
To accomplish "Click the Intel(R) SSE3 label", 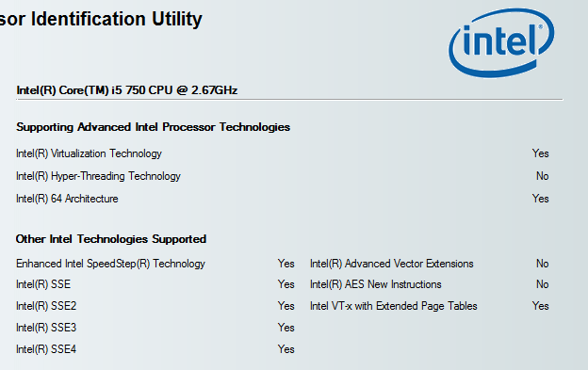I will pyautogui.click(x=46, y=328).
